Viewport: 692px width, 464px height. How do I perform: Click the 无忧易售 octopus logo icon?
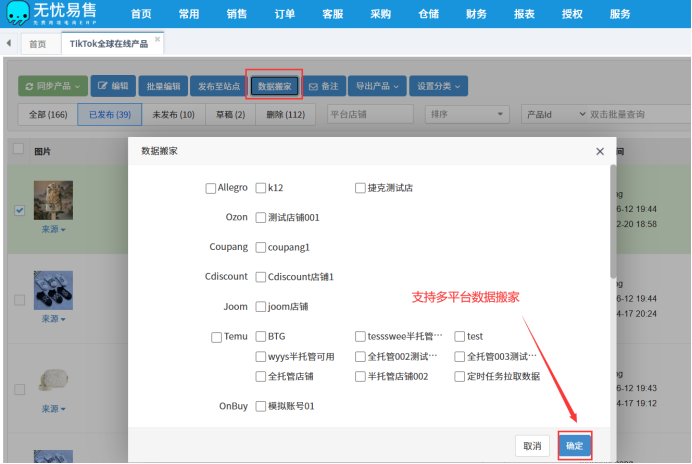click(18, 13)
